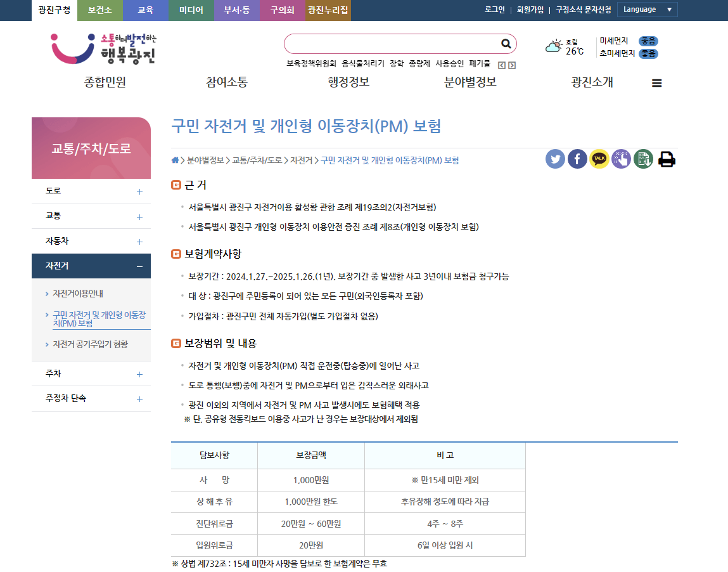Click the home icon in the breadcrumb

(174, 160)
